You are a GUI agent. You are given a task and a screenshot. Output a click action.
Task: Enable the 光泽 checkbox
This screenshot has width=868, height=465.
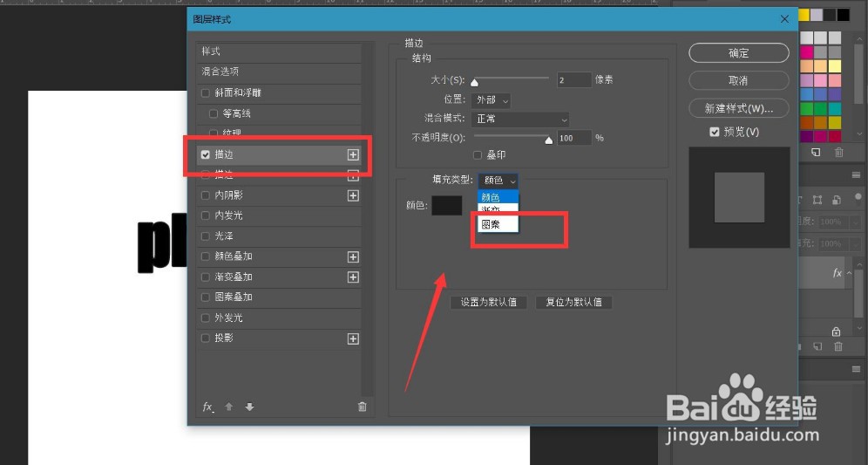tap(206, 236)
